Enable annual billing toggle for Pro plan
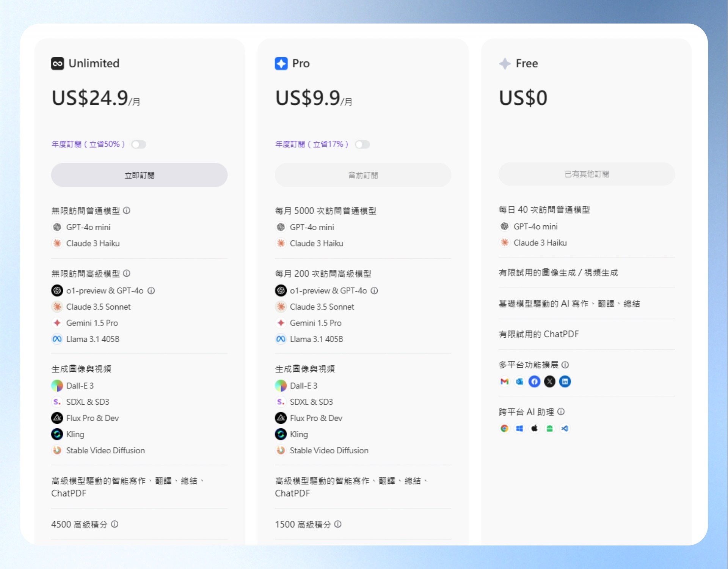The image size is (728, 569). click(x=362, y=144)
